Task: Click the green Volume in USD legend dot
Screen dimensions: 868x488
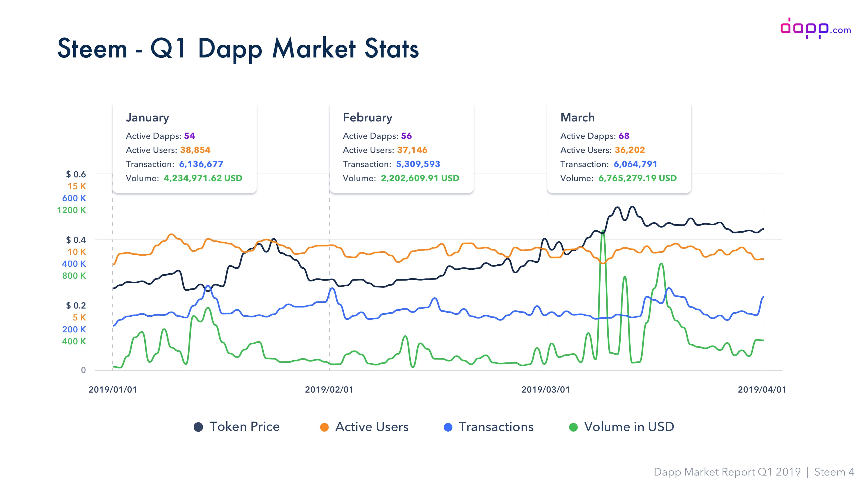Action: pyautogui.click(x=573, y=427)
